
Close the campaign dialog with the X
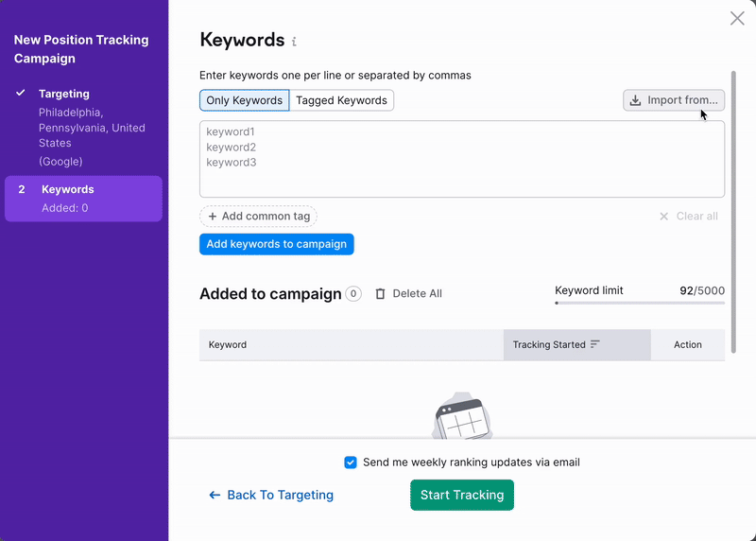click(x=737, y=18)
